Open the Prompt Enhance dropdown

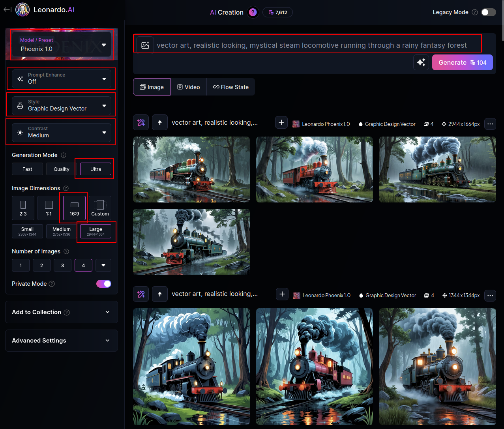click(62, 79)
